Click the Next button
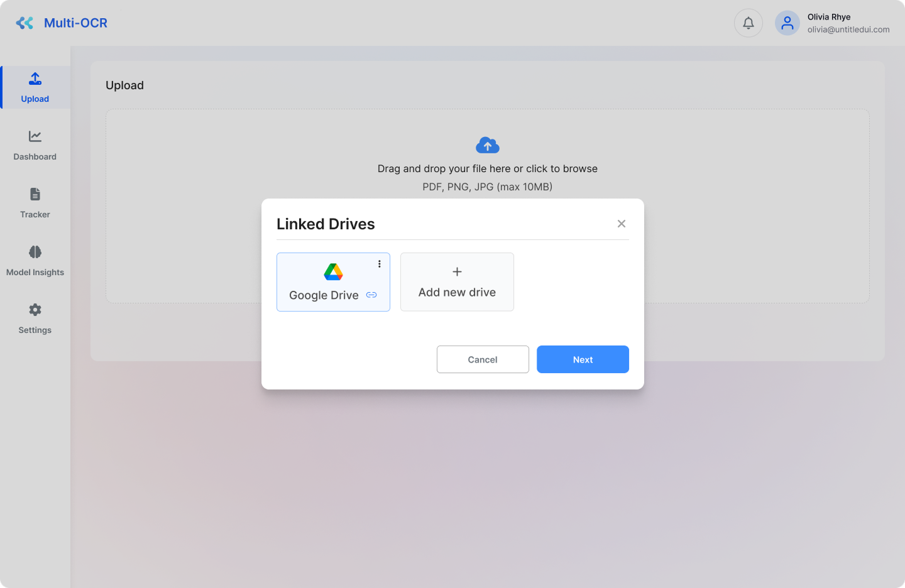Screen dimensions: 905x588 pos(583,359)
